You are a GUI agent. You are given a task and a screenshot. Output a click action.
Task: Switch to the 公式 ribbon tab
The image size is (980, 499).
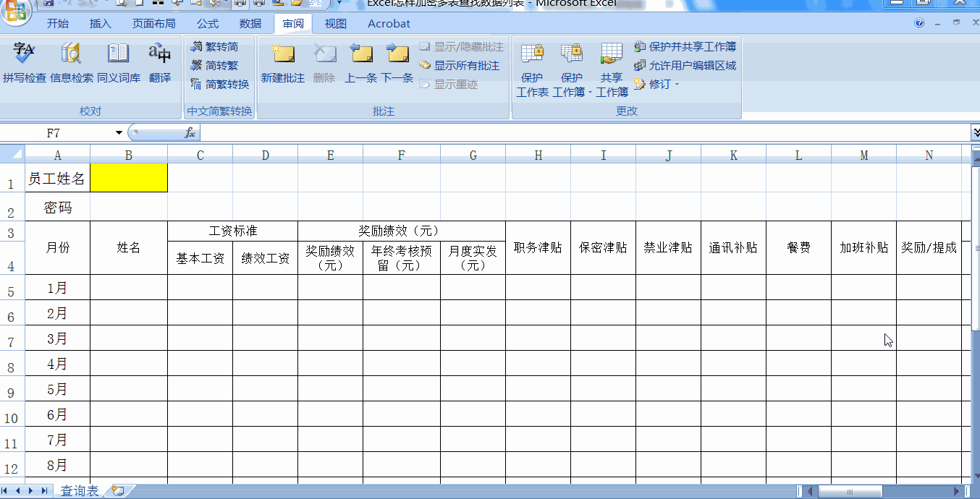207,23
